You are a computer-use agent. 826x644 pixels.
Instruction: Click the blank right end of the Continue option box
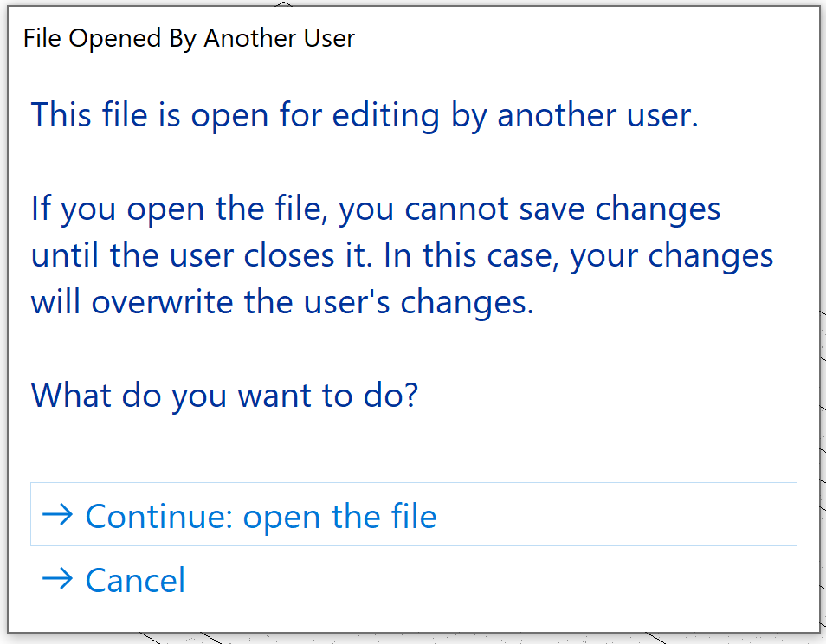click(x=693, y=516)
